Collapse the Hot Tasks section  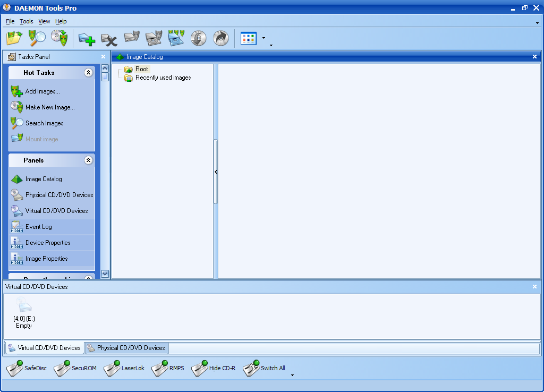coord(89,72)
